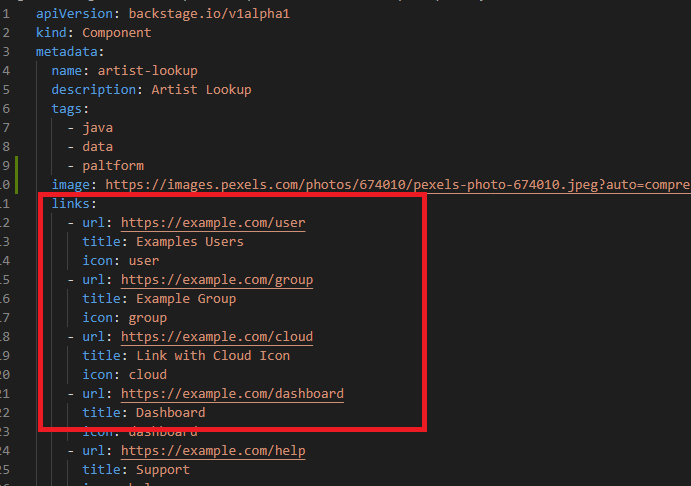This screenshot has width=691, height=486.
Task: Open the images.pexels.com image URL
Action: (398, 185)
